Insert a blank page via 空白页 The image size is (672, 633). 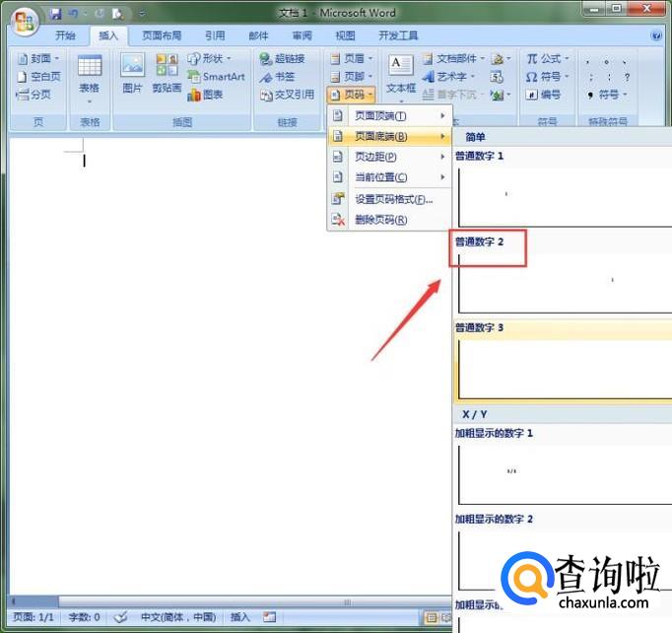39,76
